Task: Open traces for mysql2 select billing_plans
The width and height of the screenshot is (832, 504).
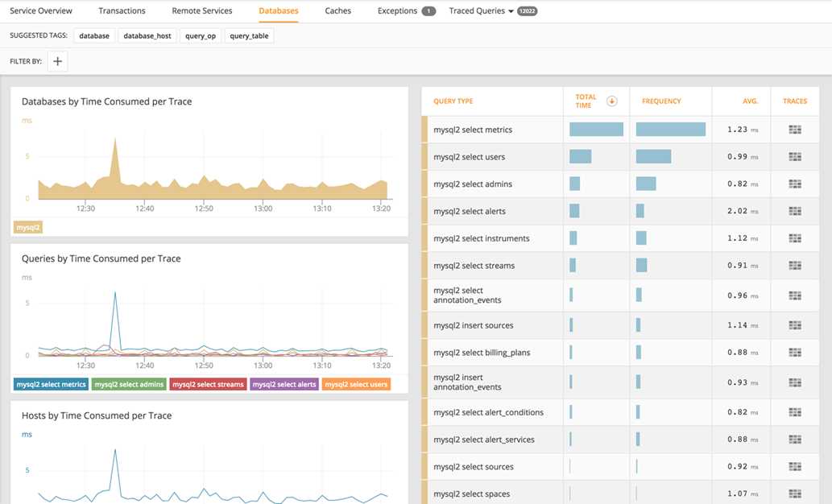Action: coord(794,353)
